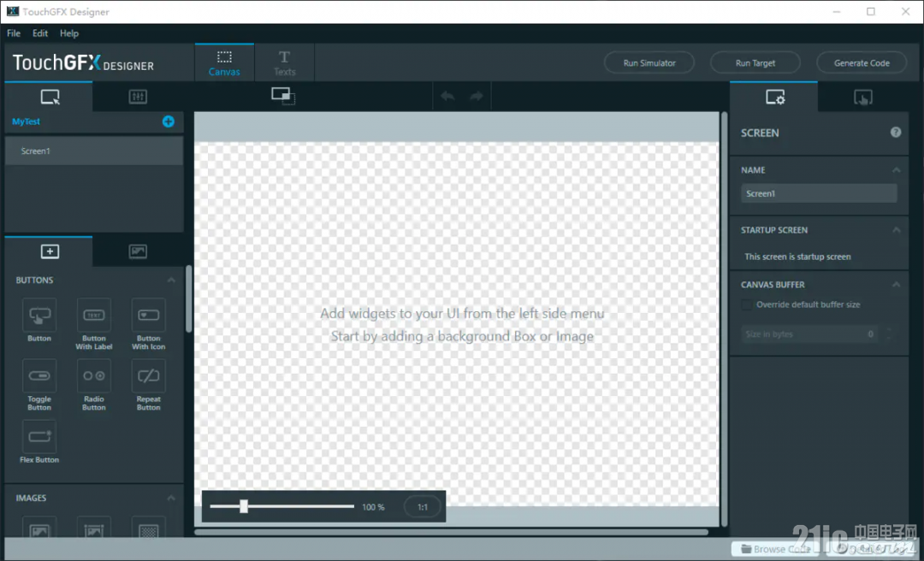Screen dimensions: 924x561
Task: Select the Button With Label widget
Action: coord(94,316)
